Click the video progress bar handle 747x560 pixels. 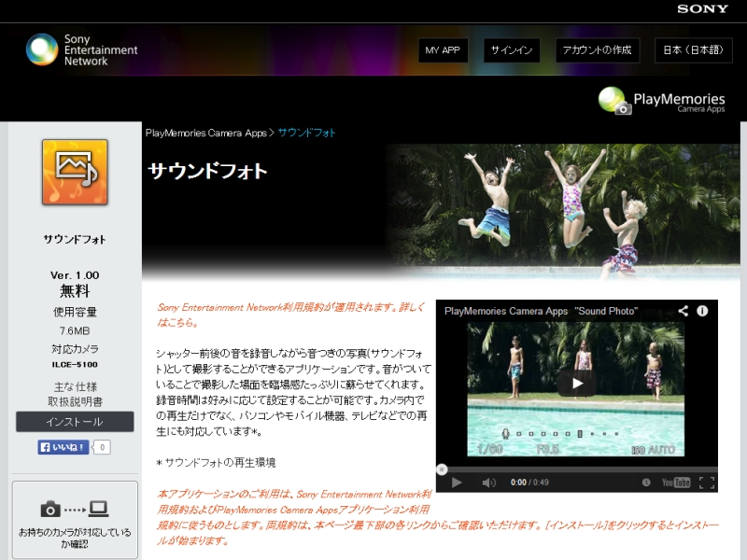point(442,469)
